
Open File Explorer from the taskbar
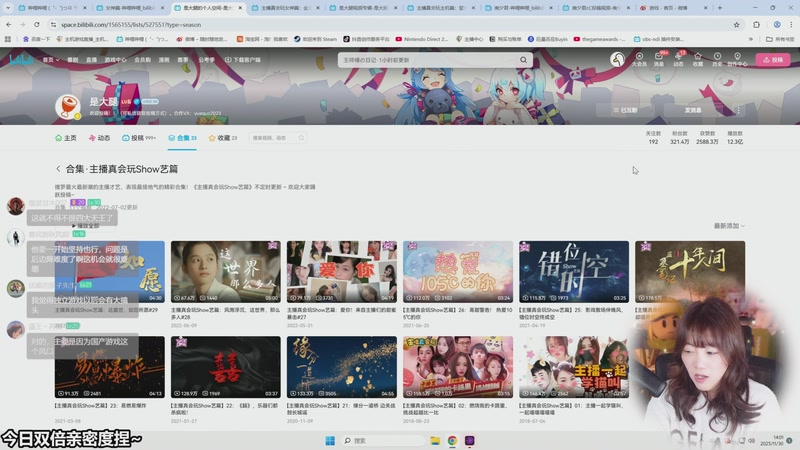tap(435, 440)
